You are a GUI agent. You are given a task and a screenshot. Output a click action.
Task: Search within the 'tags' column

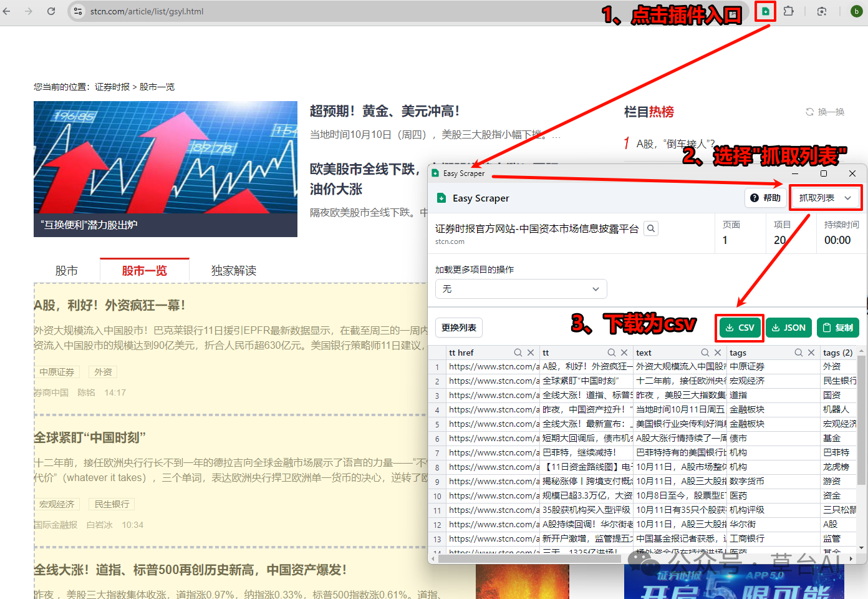click(x=799, y=353)
